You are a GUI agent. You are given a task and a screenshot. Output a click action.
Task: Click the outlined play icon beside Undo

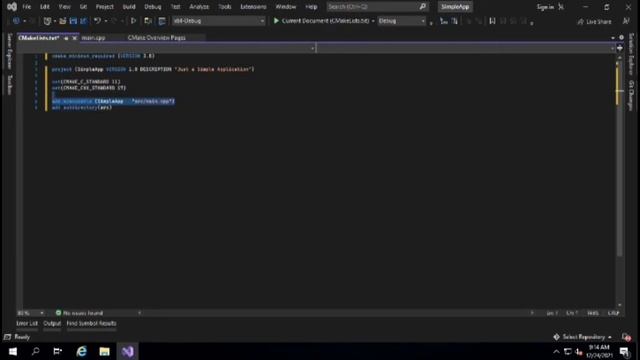[x=133, y=21]
